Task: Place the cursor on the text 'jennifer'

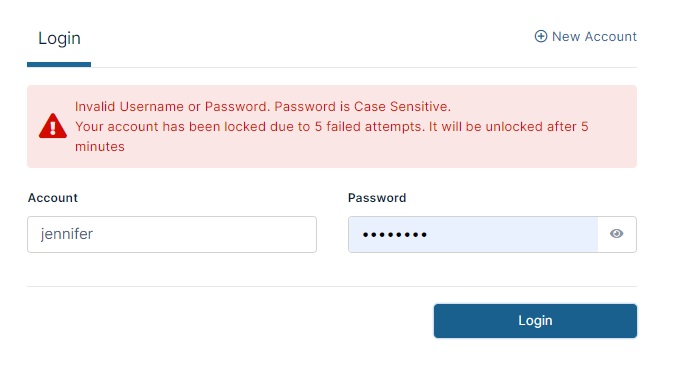Action: [66, 234]
